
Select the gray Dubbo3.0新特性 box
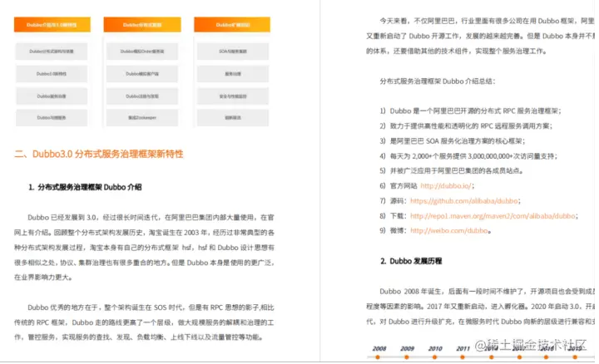[52, 74]
